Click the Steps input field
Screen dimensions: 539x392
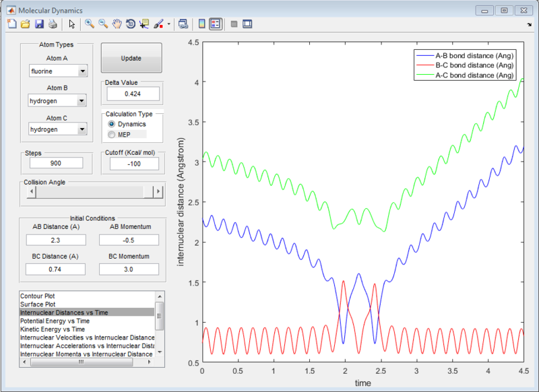tap(57, 163)
